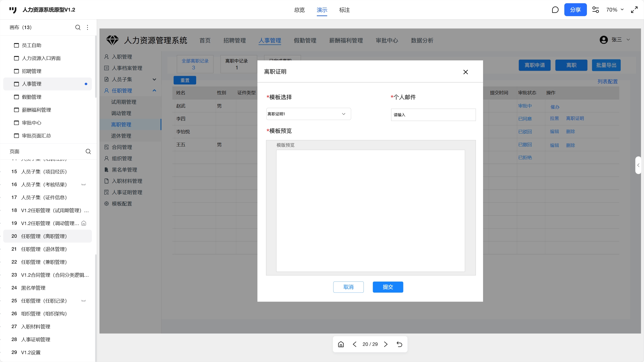
Task: Open the comment bubble icon
Action: [555, 10]
